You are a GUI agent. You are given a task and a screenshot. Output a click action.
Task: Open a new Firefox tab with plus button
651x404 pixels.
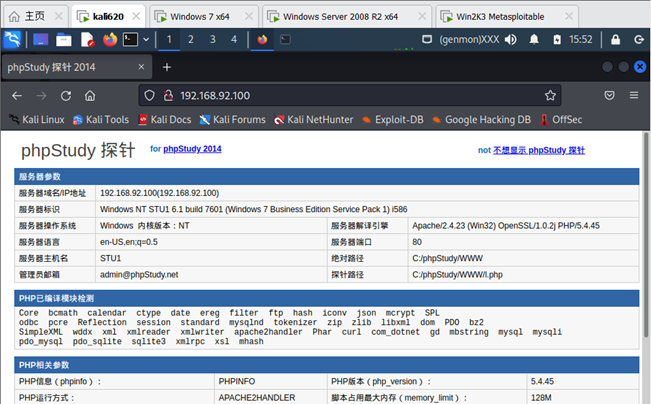pos(166,67)
